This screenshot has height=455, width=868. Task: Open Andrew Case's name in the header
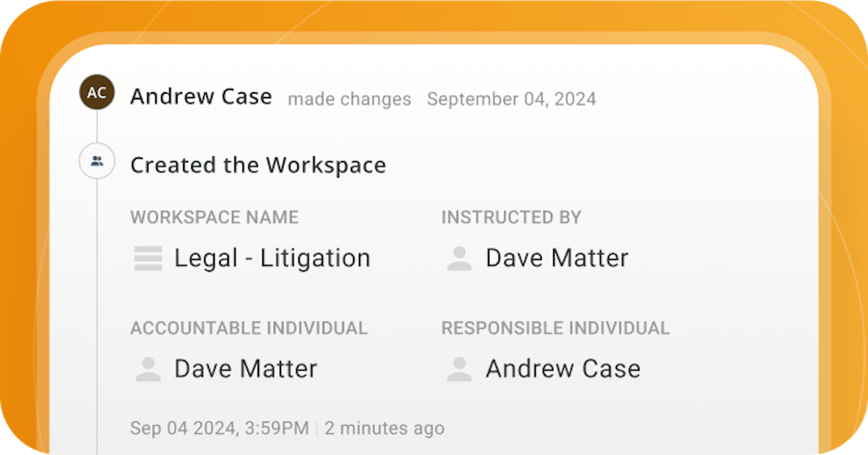(201, 96)
